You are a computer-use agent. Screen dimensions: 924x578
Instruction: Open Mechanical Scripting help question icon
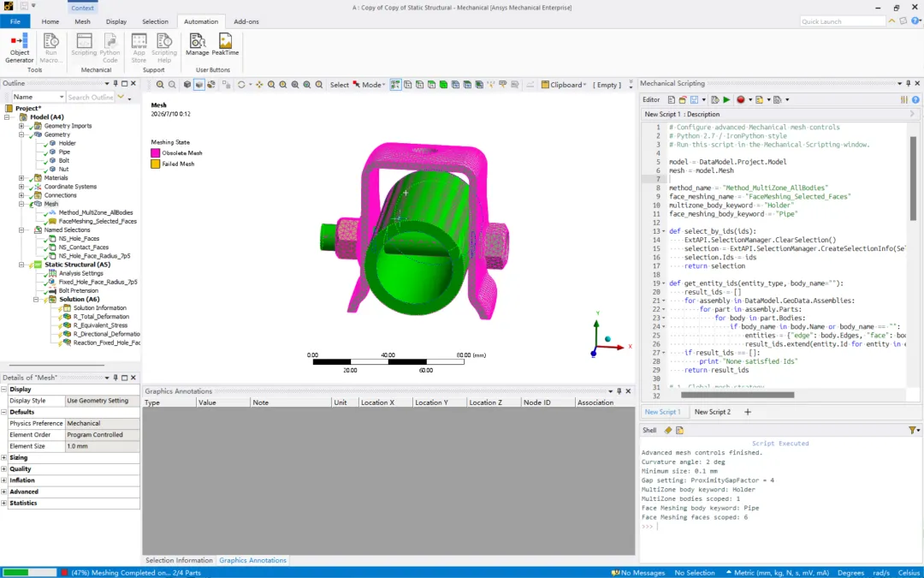(x=915, y=99)
